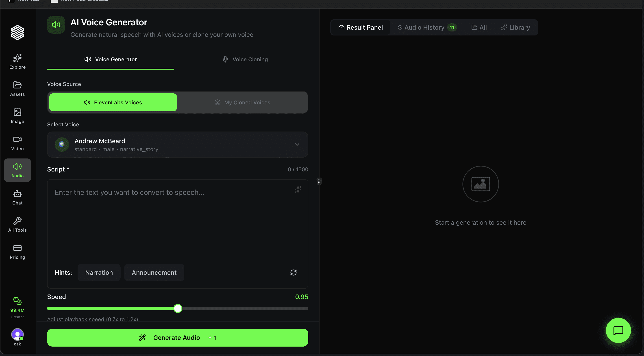The image size is (644, 356).
Task: Adjust the Speed slider handle
Action: [178, 308]
